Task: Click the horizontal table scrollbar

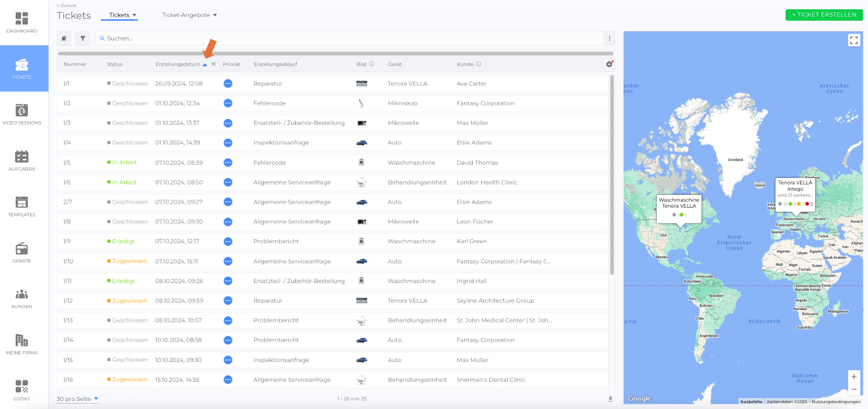Action: coord(335,53)
